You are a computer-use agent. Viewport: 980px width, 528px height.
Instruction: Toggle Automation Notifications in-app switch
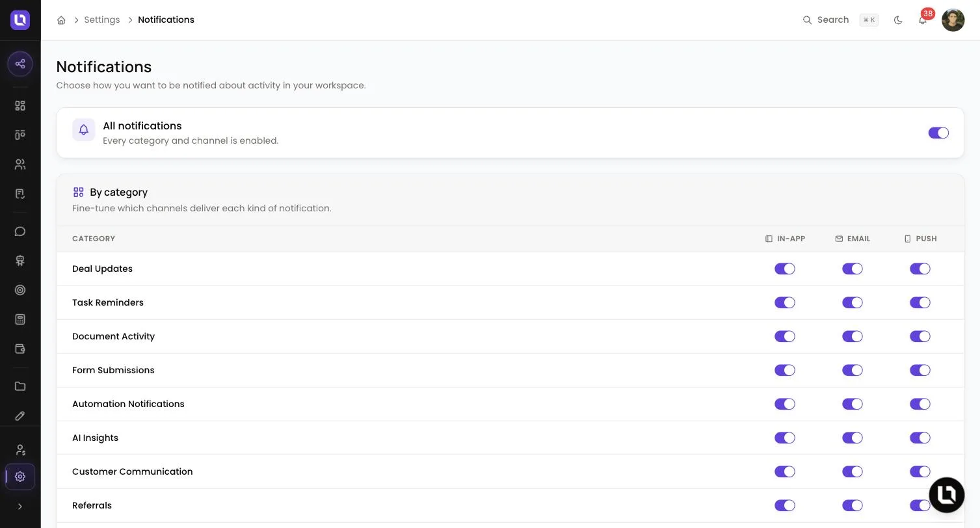click(x=785, y=404)
